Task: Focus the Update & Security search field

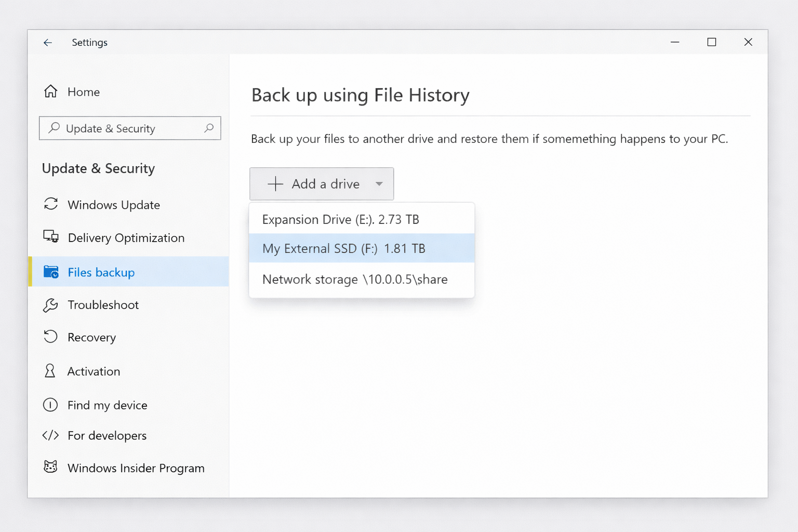Action: (130, 128)
